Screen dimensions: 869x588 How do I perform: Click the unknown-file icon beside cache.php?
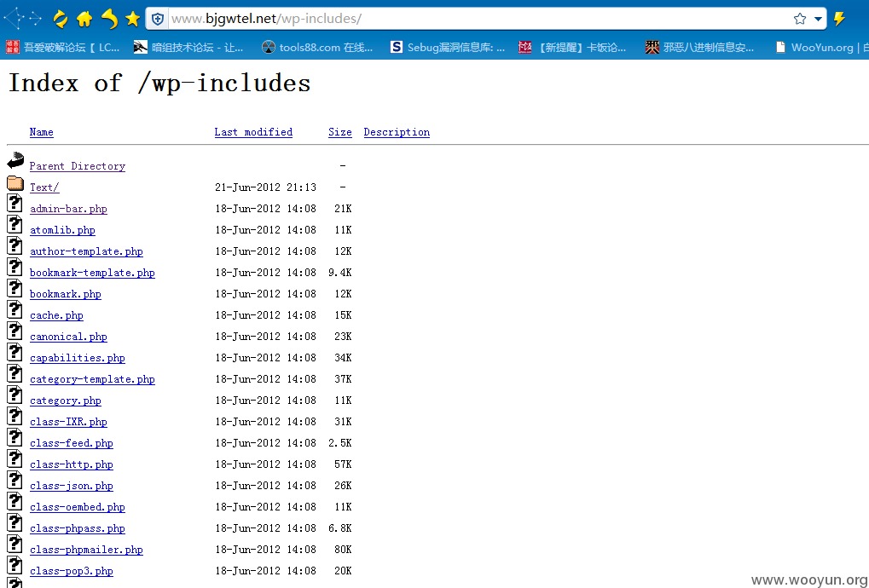[x=15, y=309]
